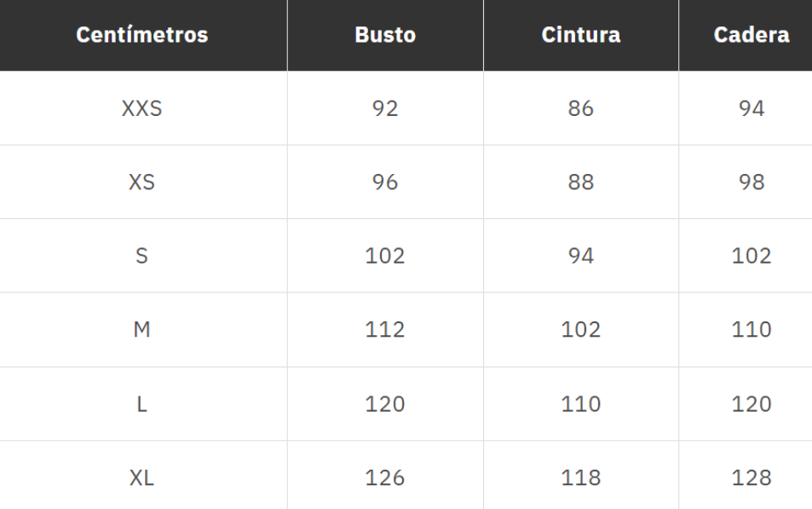Click the XXS Cintura value 86

[580, 108]
